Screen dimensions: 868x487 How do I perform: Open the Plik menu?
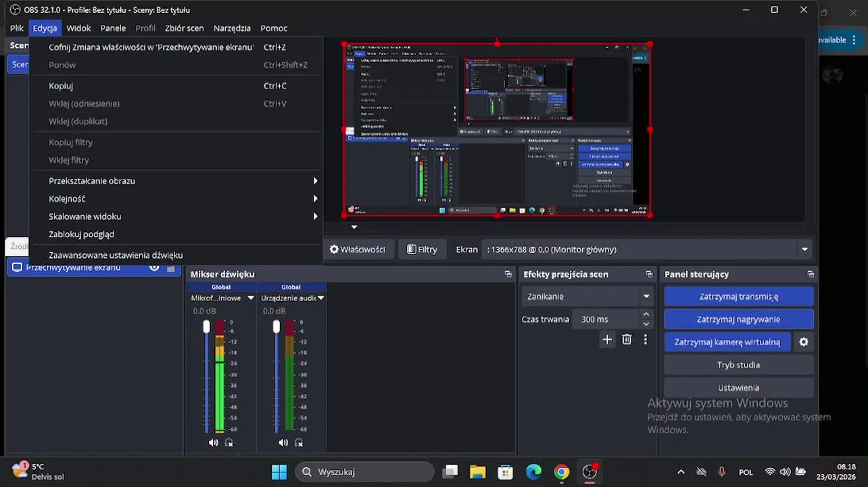click(x=17, y=28)
